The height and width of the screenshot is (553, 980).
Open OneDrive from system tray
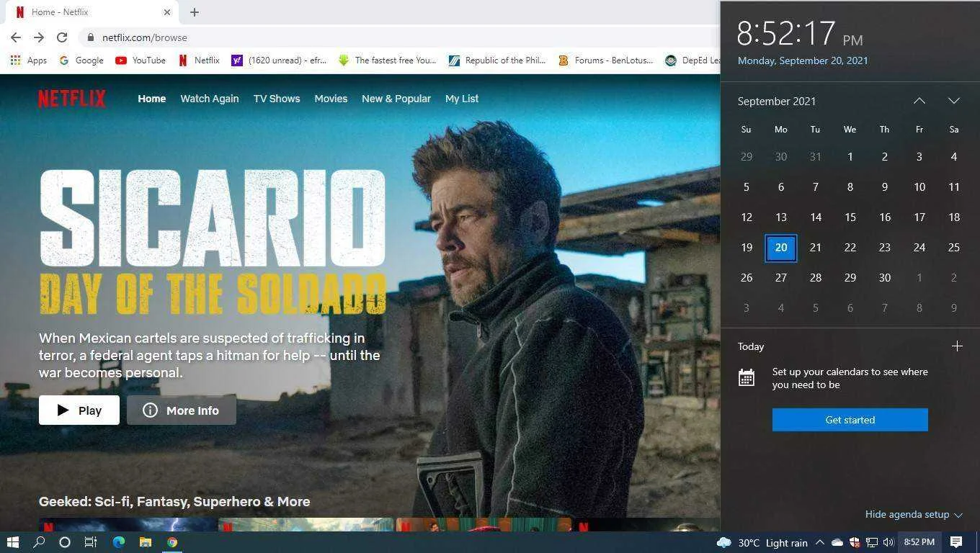point(837,542)
